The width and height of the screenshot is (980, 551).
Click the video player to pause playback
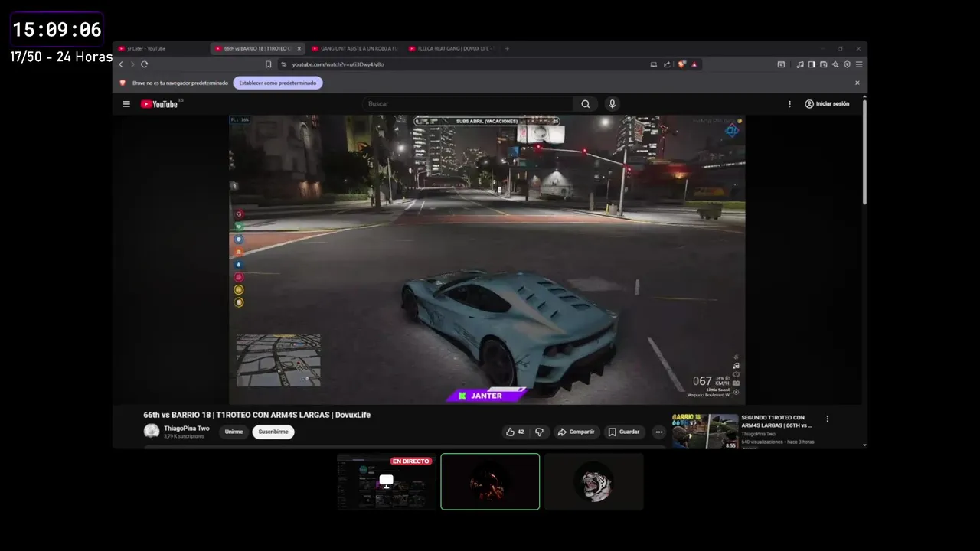[487, 259]
